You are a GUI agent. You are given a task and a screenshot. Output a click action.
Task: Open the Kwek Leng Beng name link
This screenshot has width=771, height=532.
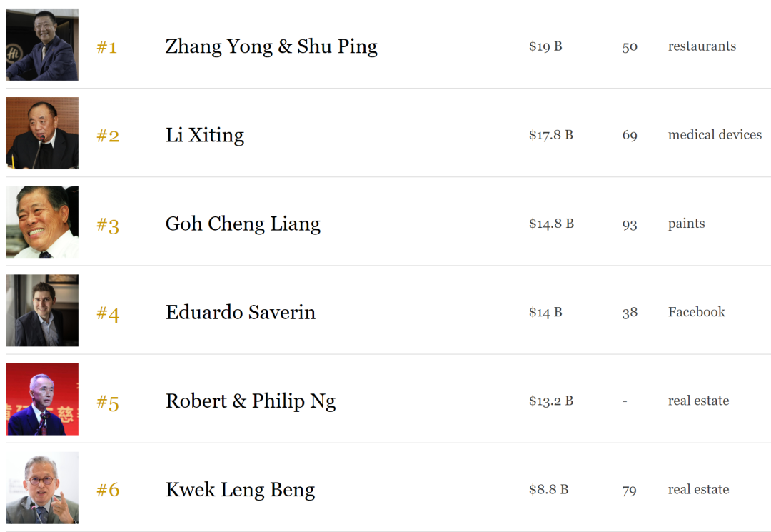(240, 489)
